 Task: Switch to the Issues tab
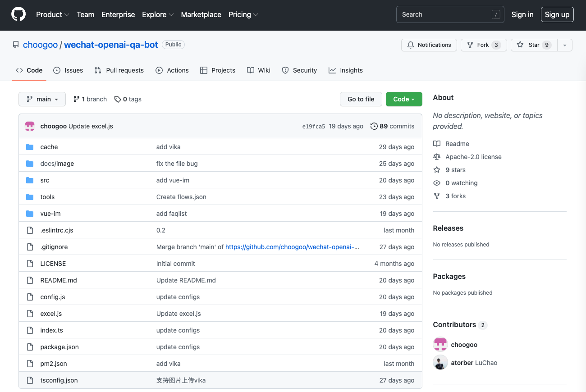click(68, 70)
